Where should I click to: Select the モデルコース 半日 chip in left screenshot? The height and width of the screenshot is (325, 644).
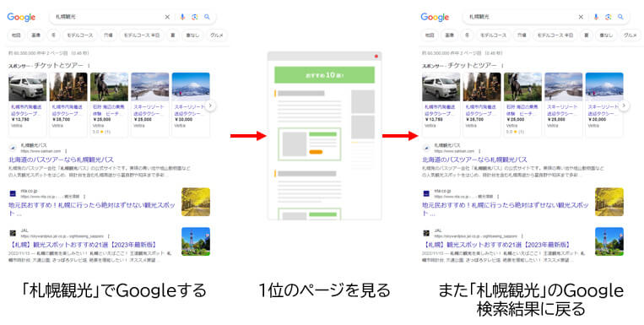point(142,35)
